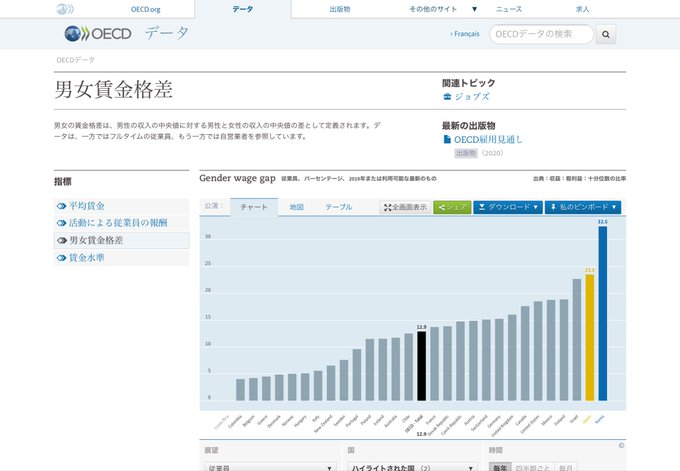This screenshot has height=471, width=680.
Task: Click the Gender wage gap chart title
Action: [x=237, y=178]
